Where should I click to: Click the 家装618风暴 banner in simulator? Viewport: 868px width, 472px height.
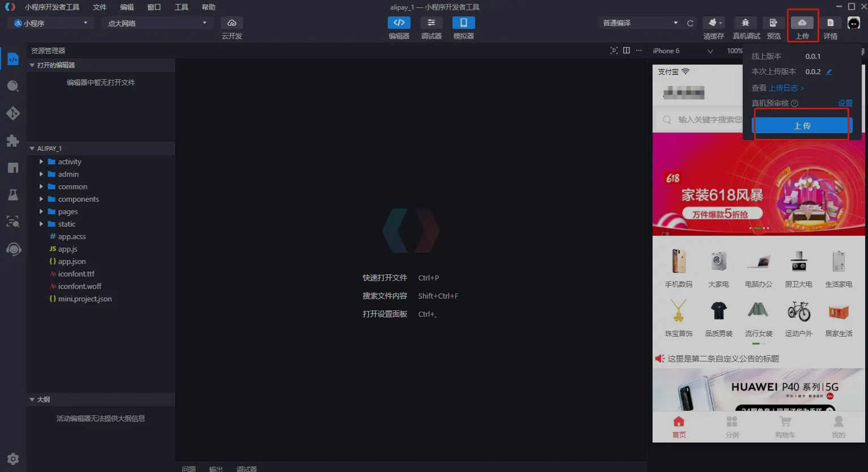(x=759, y=184)
